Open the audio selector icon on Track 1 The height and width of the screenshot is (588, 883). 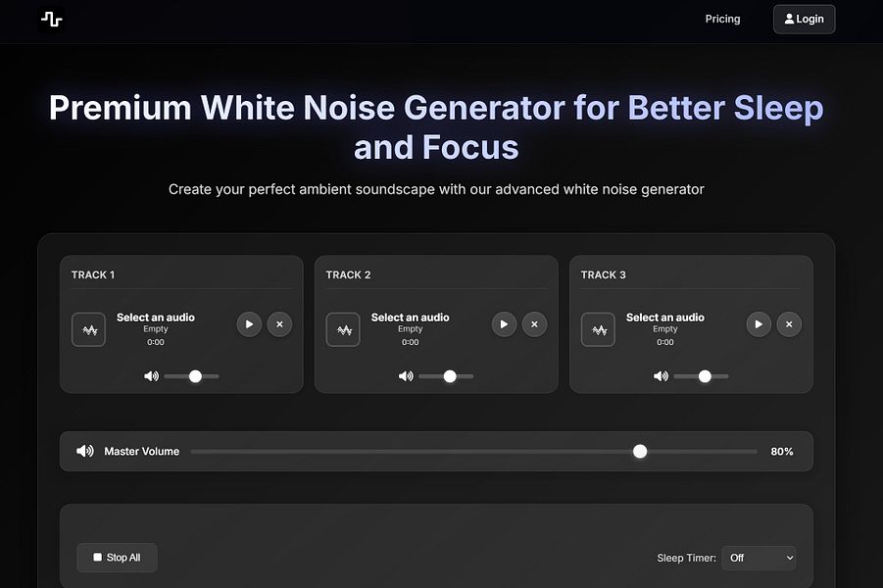point(88,330)
